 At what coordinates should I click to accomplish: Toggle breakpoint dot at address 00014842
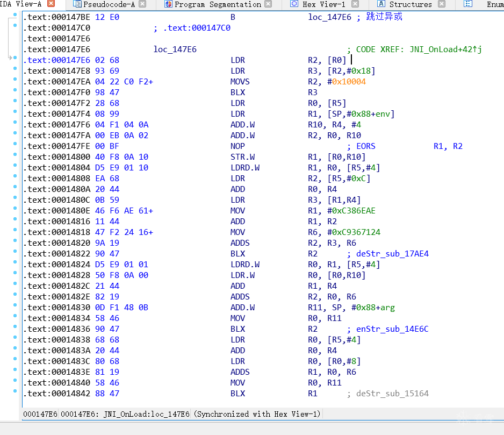(x=15, y=390)
